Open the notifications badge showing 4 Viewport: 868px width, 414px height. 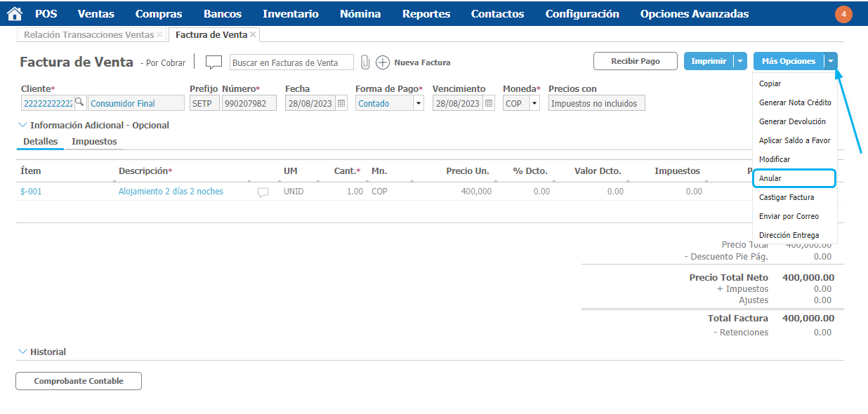tap(843, 14)
